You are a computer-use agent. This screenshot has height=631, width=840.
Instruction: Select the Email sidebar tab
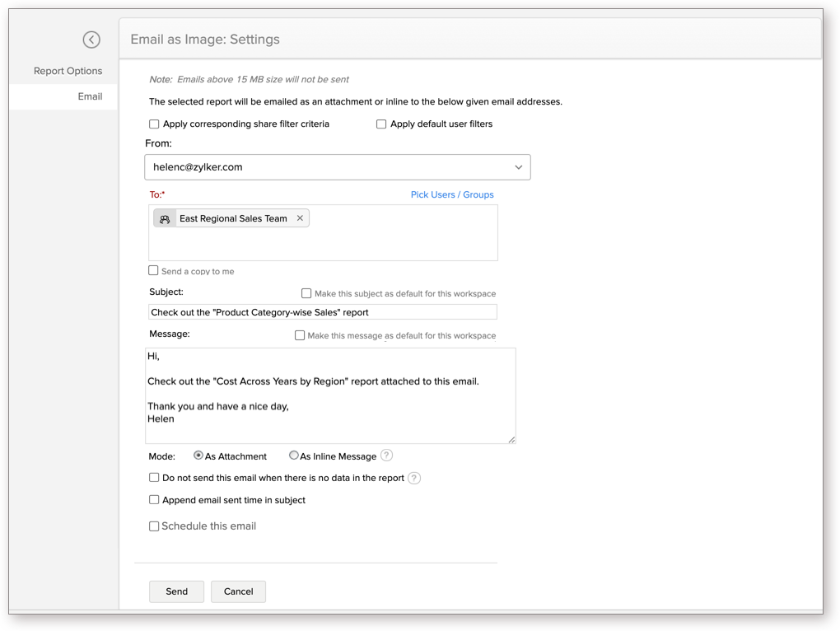point(90,96)
